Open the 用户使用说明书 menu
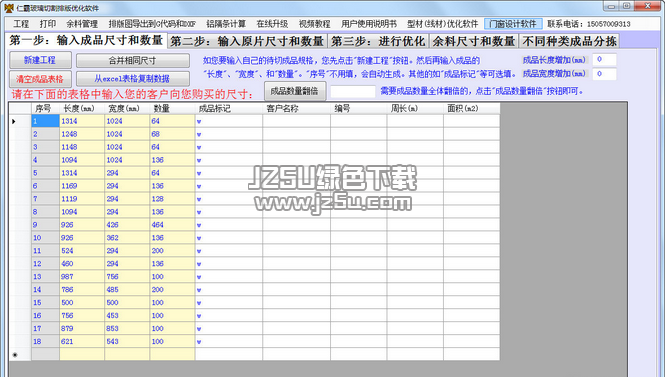Screen dimensions: 666x377 click(x=369, y=24)
